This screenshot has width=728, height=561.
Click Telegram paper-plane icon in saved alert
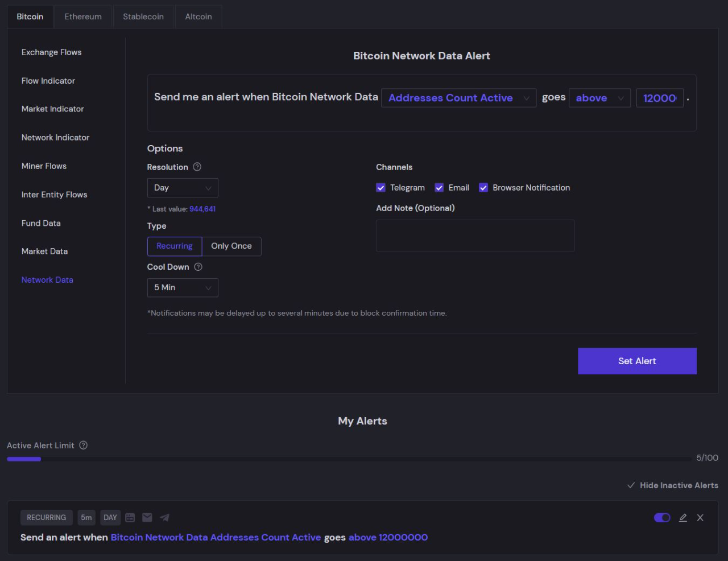(164, 517)
